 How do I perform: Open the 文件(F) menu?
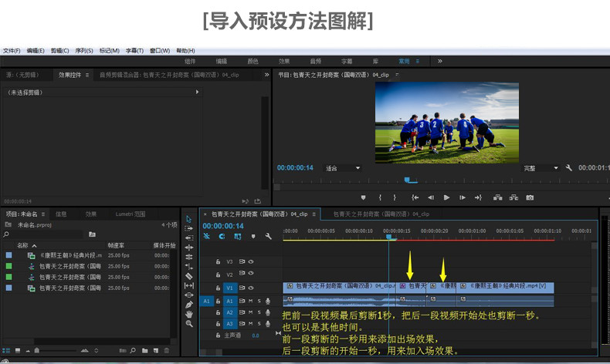point(12,50)
